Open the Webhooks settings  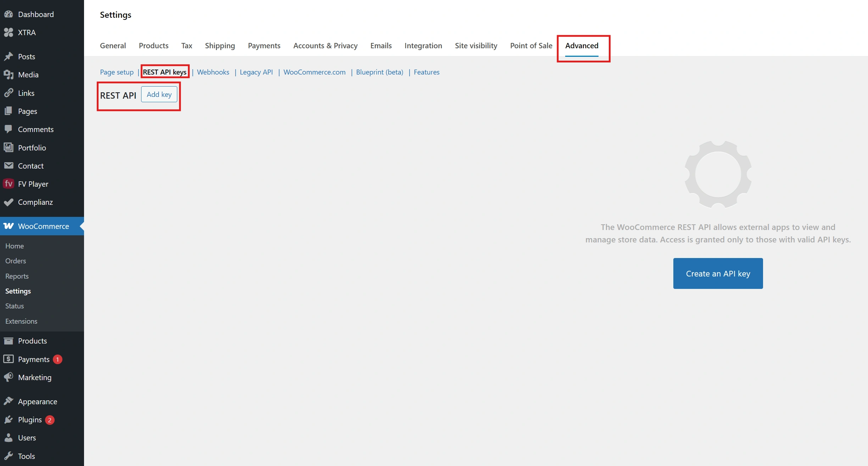tap(213, 72)
